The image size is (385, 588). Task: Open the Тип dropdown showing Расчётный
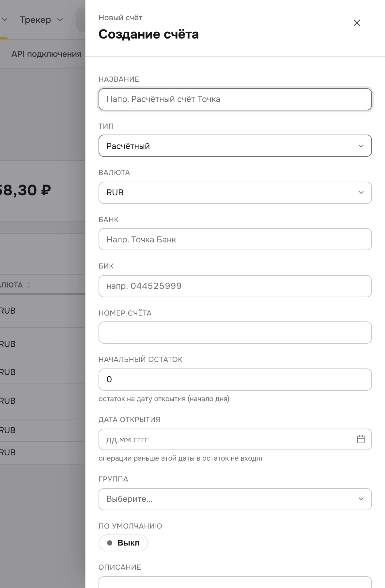tap(235, 146)
